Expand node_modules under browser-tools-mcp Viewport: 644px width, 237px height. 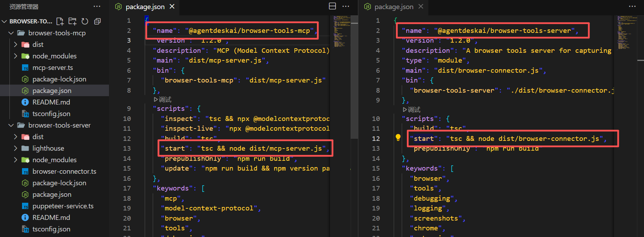(15, 56)
